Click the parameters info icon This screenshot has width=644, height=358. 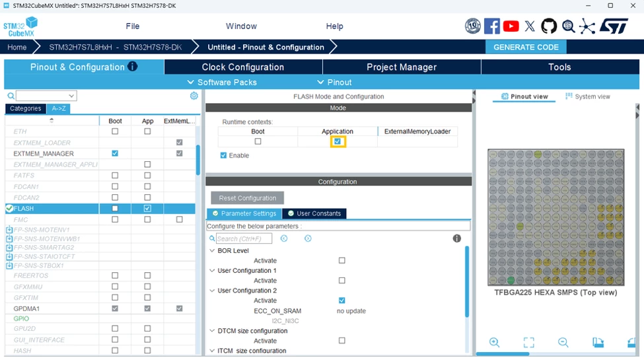click(x=456, y=238)
